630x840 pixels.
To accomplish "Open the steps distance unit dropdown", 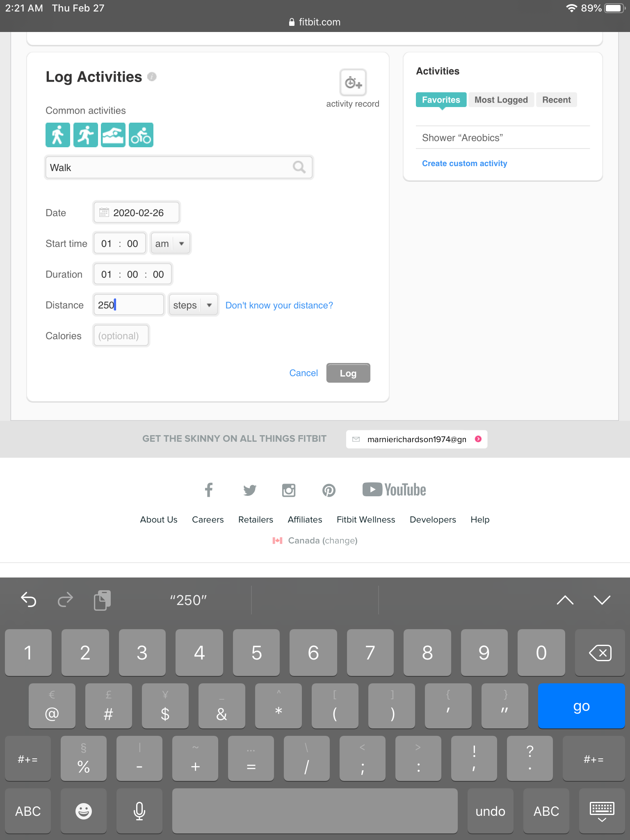I will [x=193, y=305].
